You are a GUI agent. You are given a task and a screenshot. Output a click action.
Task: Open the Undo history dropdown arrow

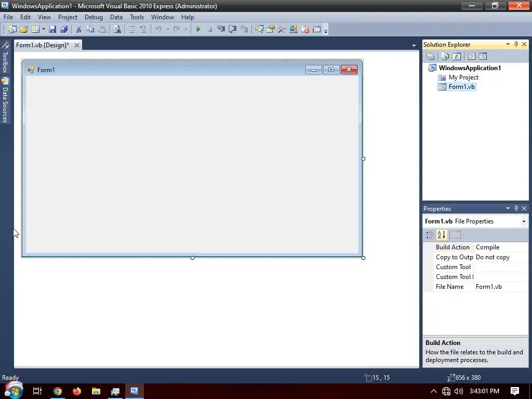click(x=168, y=30)
